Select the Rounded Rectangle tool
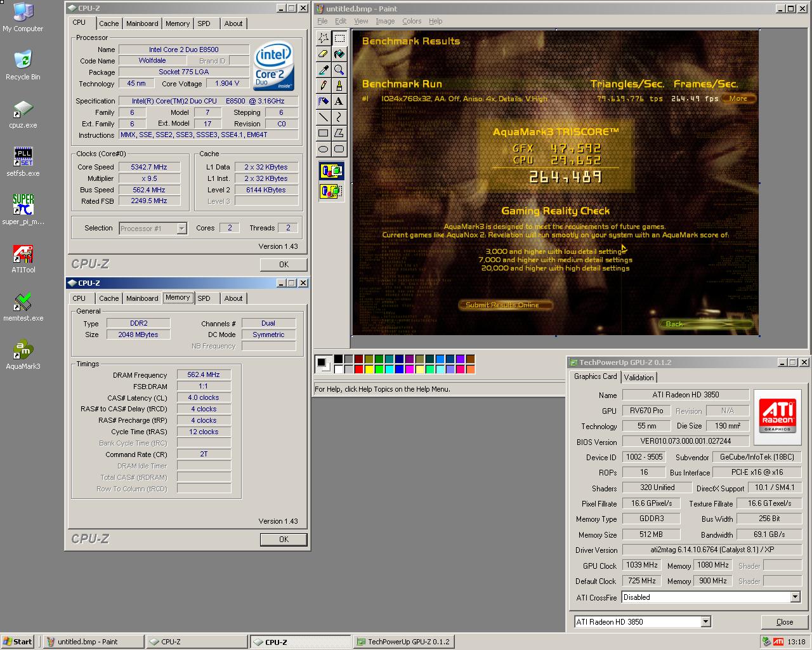Viewport: 812px width, 650px height. click(x=339, y=149)
